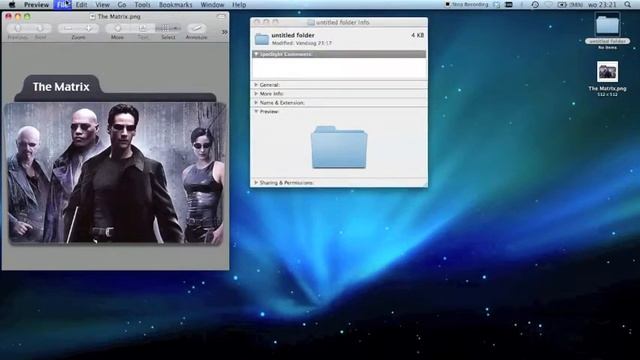Open Time Machine menu bar icon
This screenshot has height=360, width=640.
point(535,4)
